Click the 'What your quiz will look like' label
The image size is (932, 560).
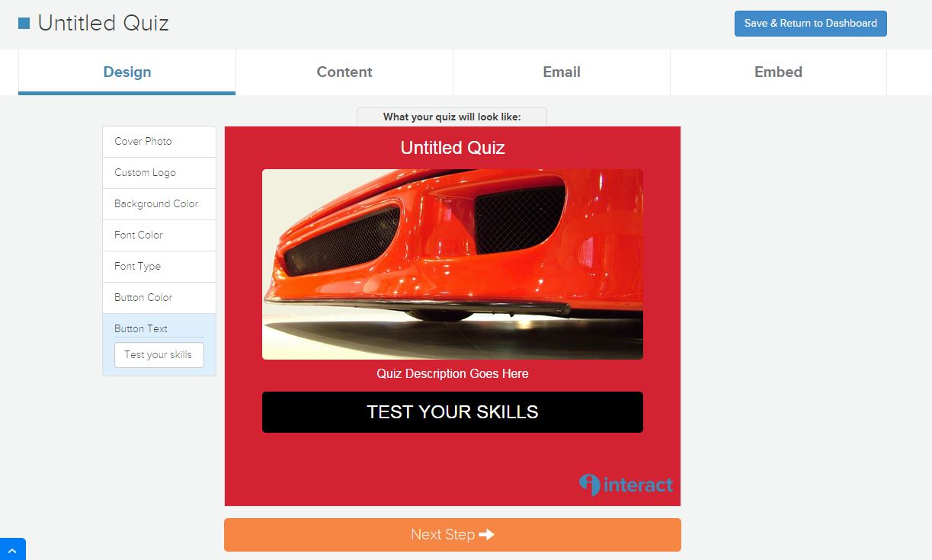[x=452, y=117]
